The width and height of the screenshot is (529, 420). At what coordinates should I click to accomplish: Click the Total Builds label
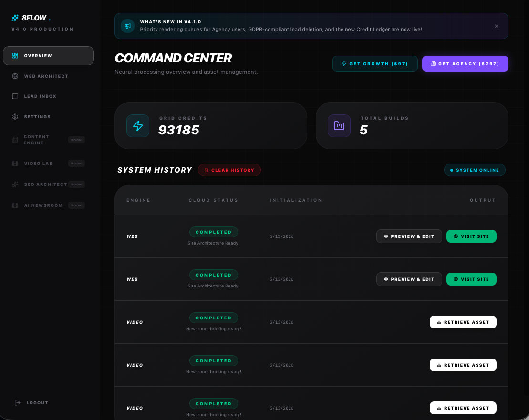tap(384, 118)
